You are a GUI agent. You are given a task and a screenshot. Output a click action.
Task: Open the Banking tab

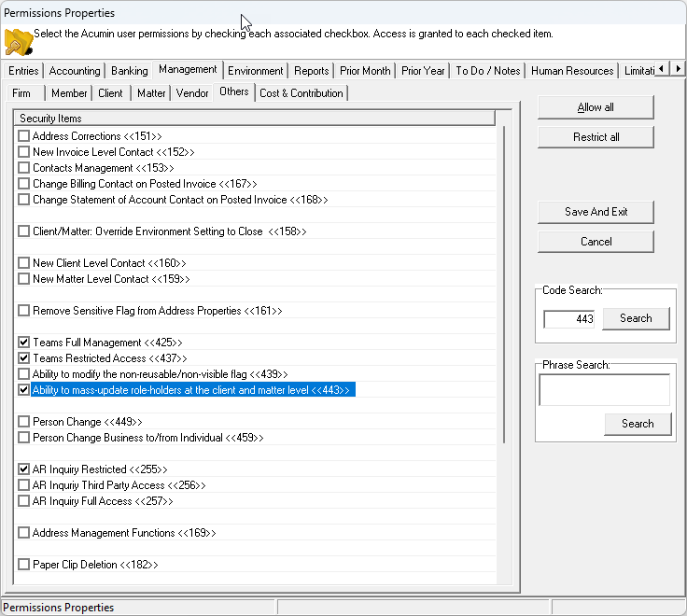[x=129, y=71]
